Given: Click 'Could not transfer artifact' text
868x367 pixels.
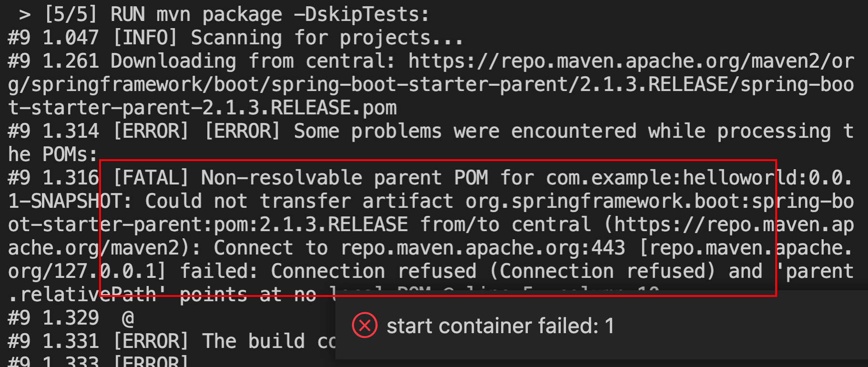Looking at the screenshot, I should click(299, 201).
